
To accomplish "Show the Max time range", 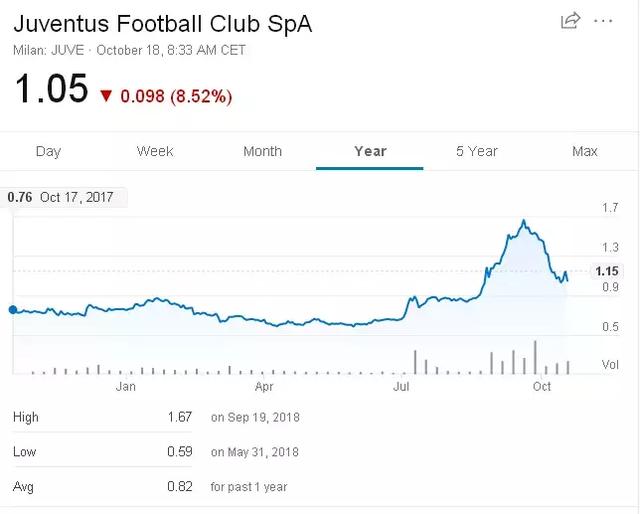I will 584,151.
